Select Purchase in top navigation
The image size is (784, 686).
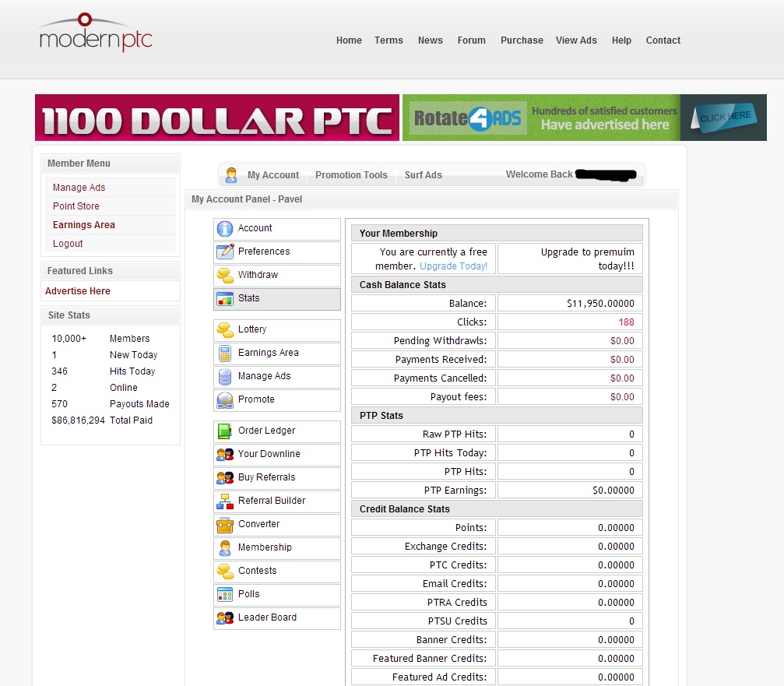click(522, 40)
